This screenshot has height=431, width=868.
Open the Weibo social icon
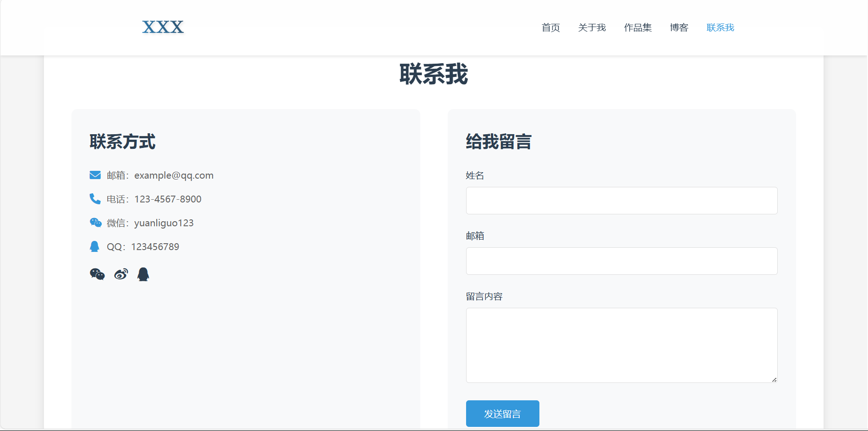[121, 274]
